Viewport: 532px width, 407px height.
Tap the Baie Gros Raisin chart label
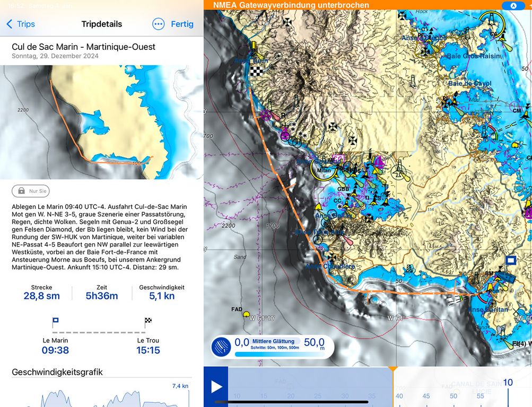(x=474, y=56)
